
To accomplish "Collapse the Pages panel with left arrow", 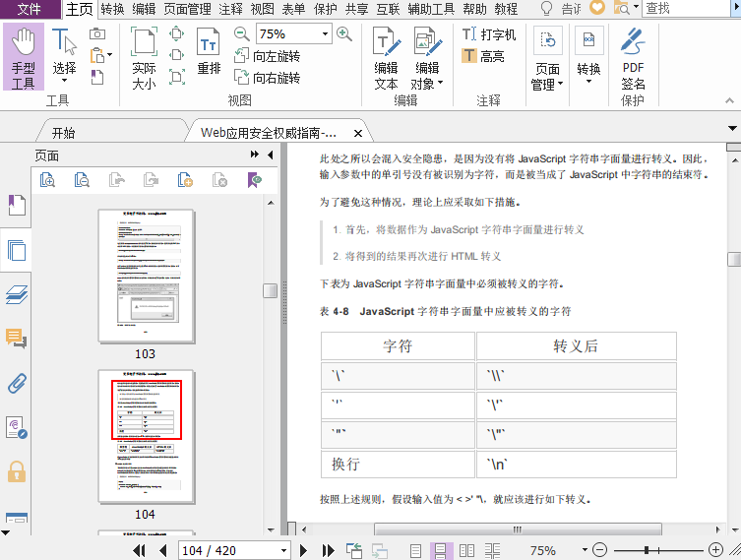I will tap(271, 155).
